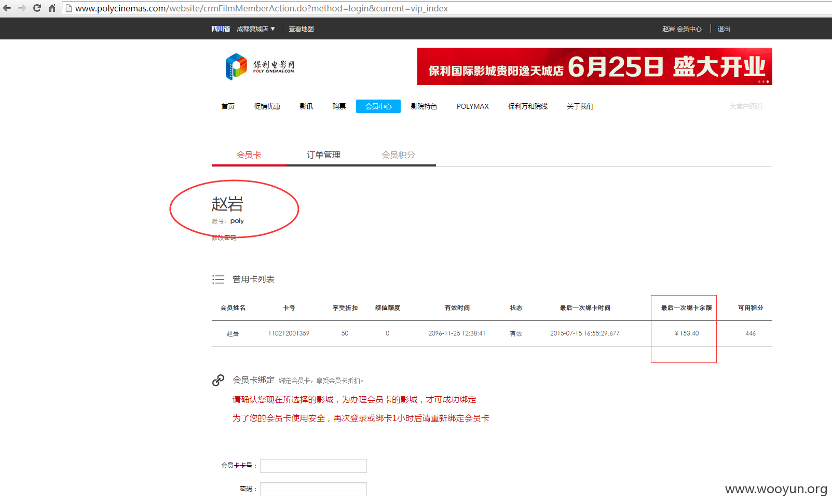Open 影讯 navigation item
Viewport: 832px width, 504px height.
[x=306, y=106]
